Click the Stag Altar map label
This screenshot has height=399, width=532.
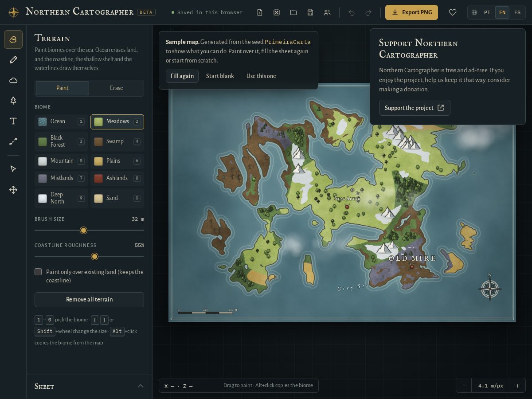pos(347,199)
